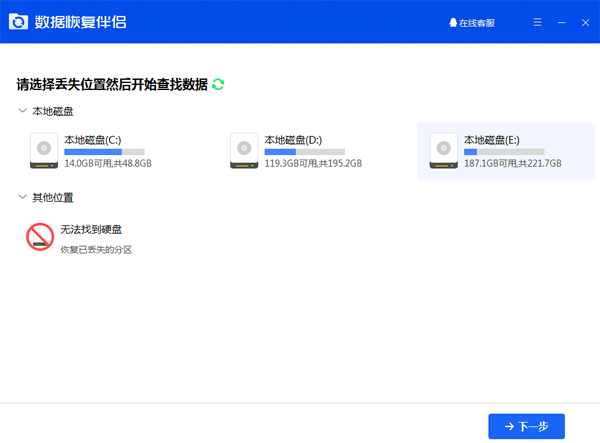Click the 数据恢复伴侣 app logo icon
Screen dimensions: 600x443
(17, 22)
